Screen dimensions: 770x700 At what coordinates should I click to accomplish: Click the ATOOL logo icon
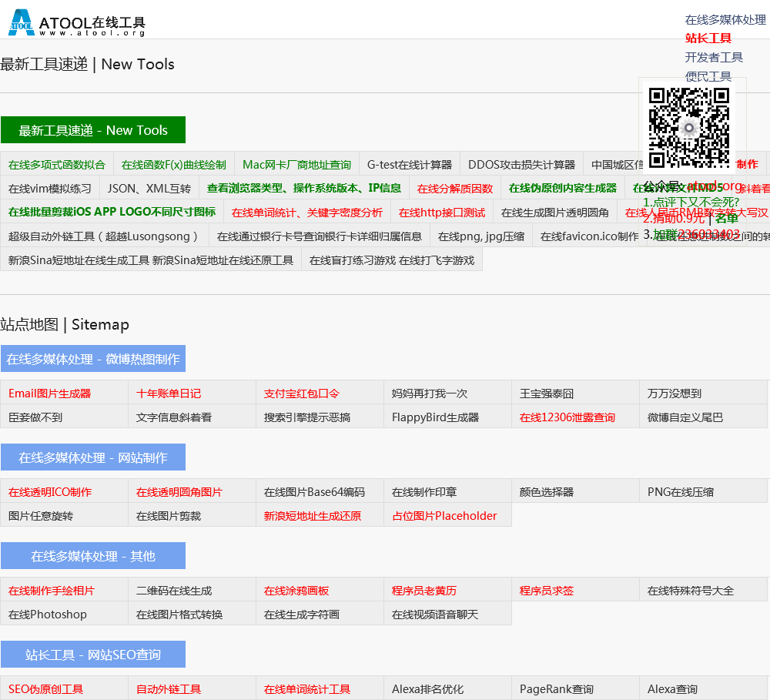(21, 23)
